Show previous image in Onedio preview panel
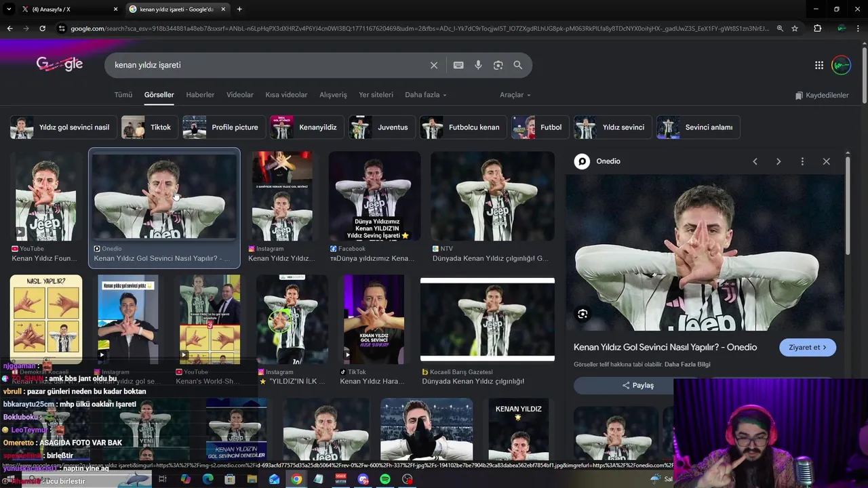 755,161
